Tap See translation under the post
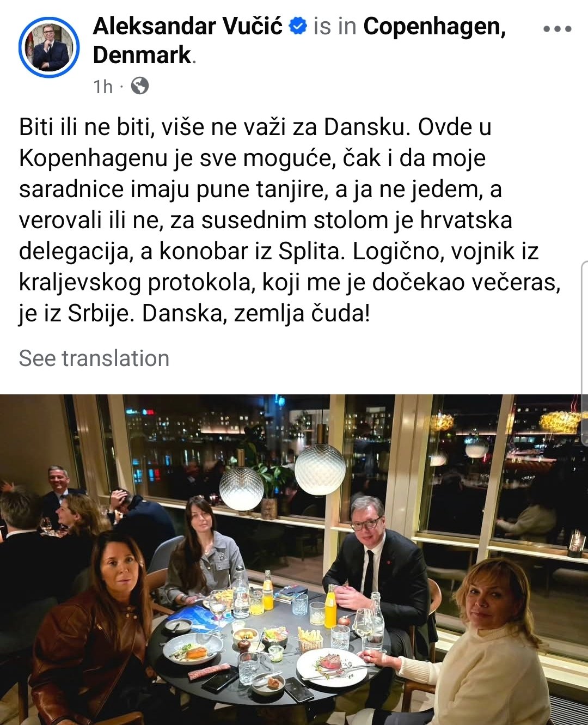The image size is (588, 725). tap(94, 358)
